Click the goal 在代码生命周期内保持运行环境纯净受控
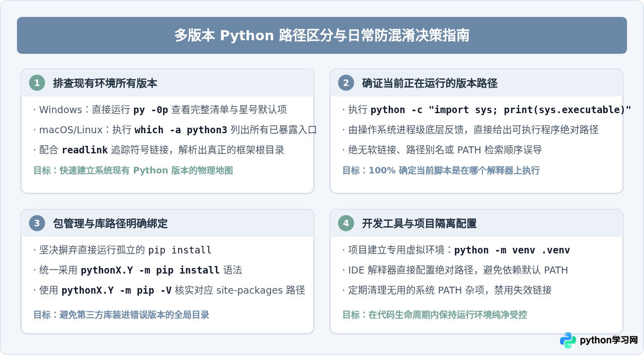The width and height of the screenshot is (644, 355). click(x=435, y=315)
